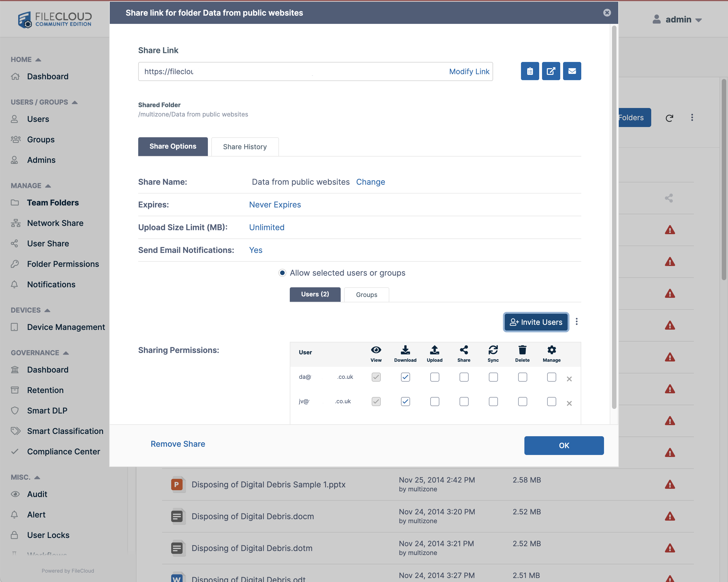728x582 pixels.
Task: Enable Upload permission for the da@ user
Action: (x=435, y=377)
